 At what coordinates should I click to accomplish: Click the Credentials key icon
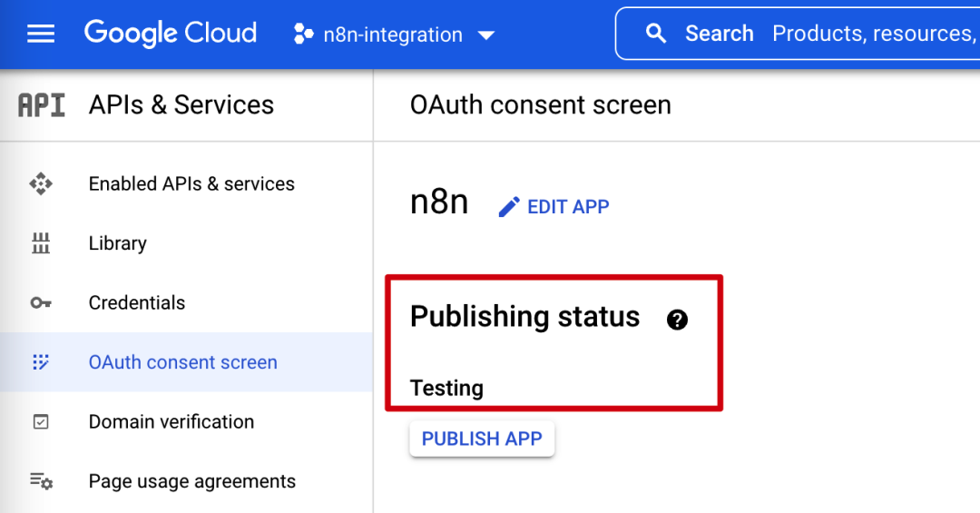[41, 302]
